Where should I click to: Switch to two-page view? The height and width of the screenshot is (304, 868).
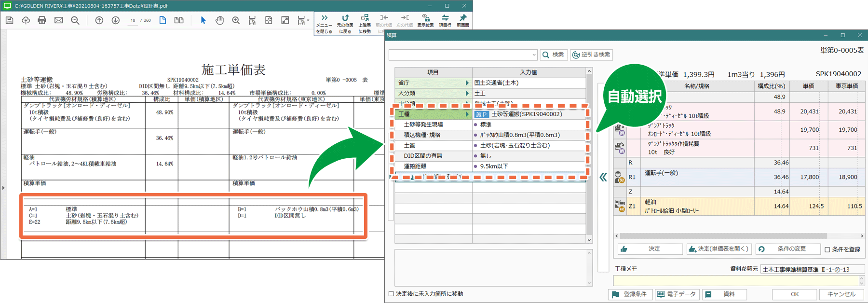click(x=179, y=20)
